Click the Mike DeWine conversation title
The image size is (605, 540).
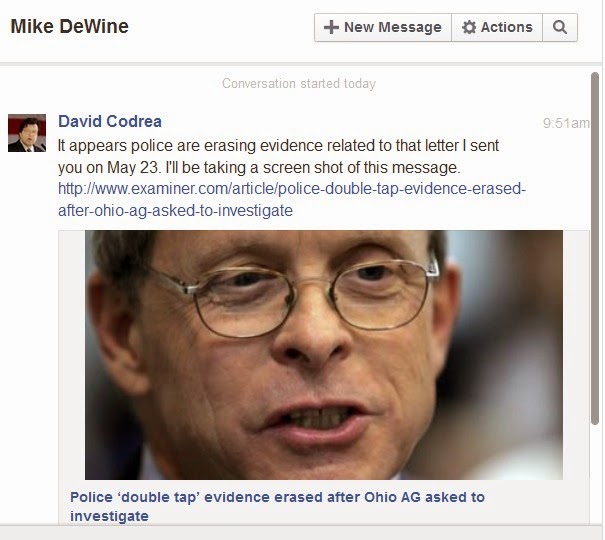pos(69,27)
